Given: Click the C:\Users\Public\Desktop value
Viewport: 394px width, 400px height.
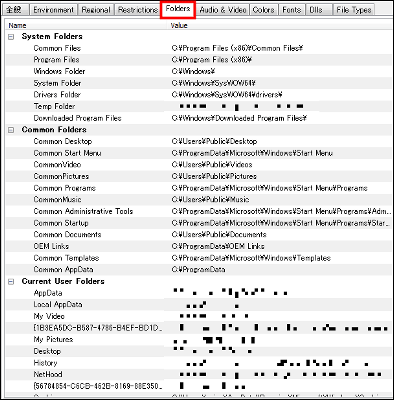Looking at the screenshot, I should coord(214,142).
